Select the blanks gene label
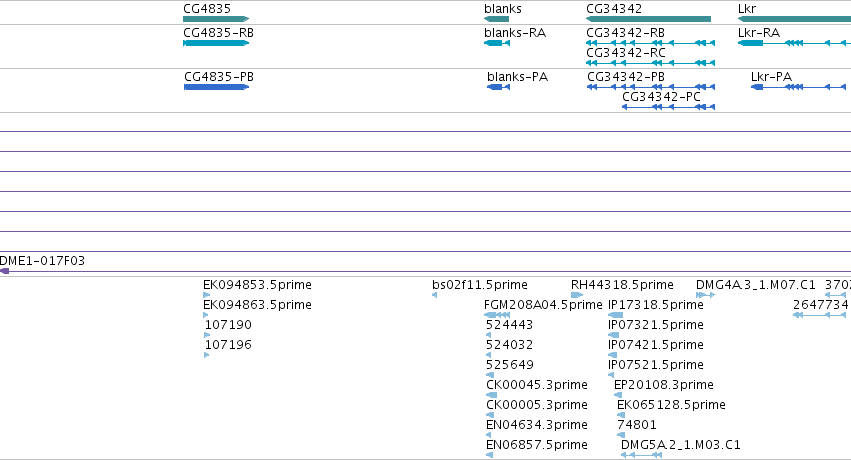 (503, 9)
